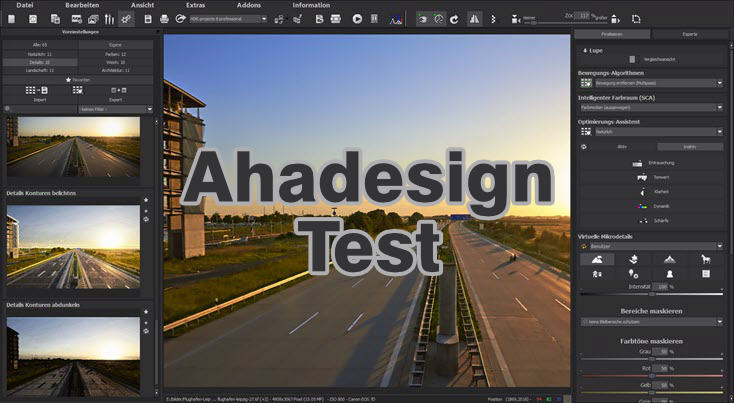Image resolution: width=734 pixels, height=403 pixels.
Task: Select the mountain peak micro-detail preset icon
Action: 669,259
